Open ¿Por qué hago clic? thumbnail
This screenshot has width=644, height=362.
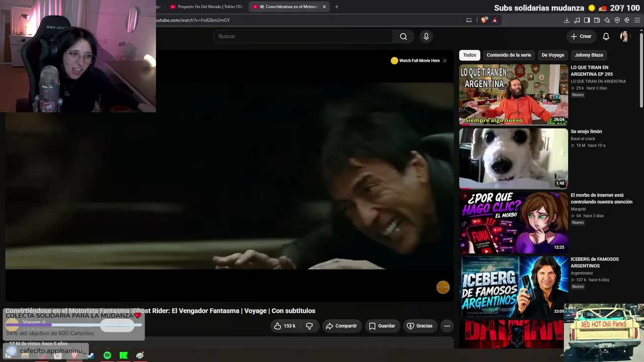click(x=513, y=223)
